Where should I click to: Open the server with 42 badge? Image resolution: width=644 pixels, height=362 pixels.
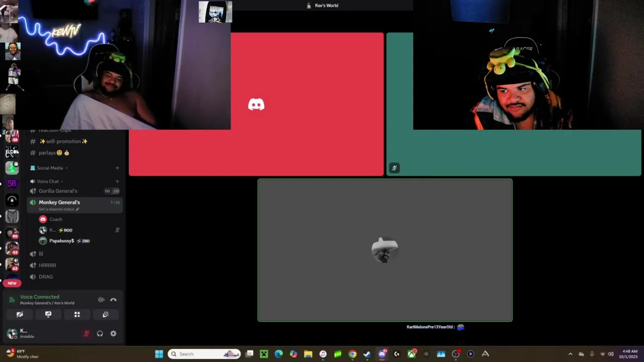tap(12, 248)
